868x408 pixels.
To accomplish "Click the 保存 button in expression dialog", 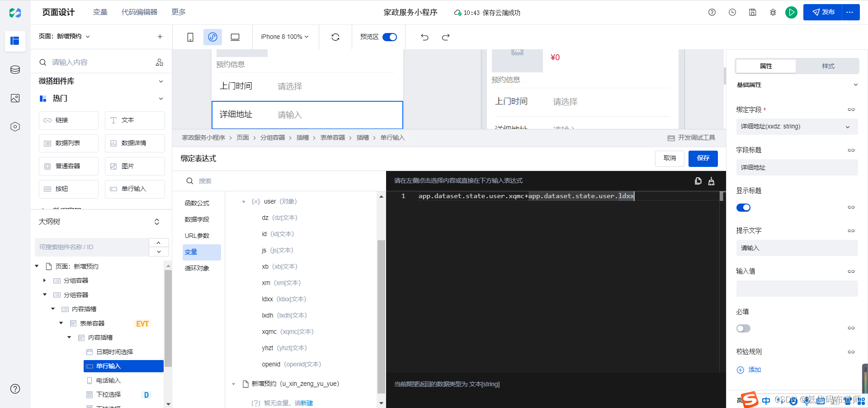I will pos(703,158).
